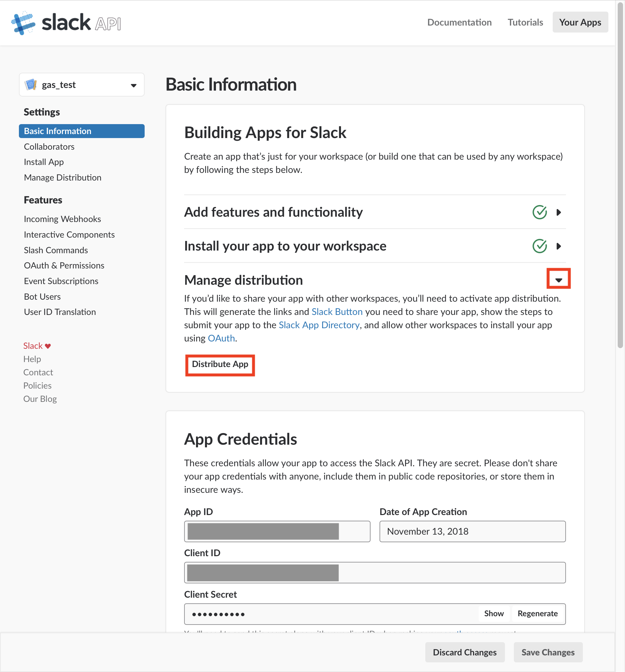The height and width of the screenshot is (672, 625).
Task: Open the Policies footer link
Action: (37, 386)
